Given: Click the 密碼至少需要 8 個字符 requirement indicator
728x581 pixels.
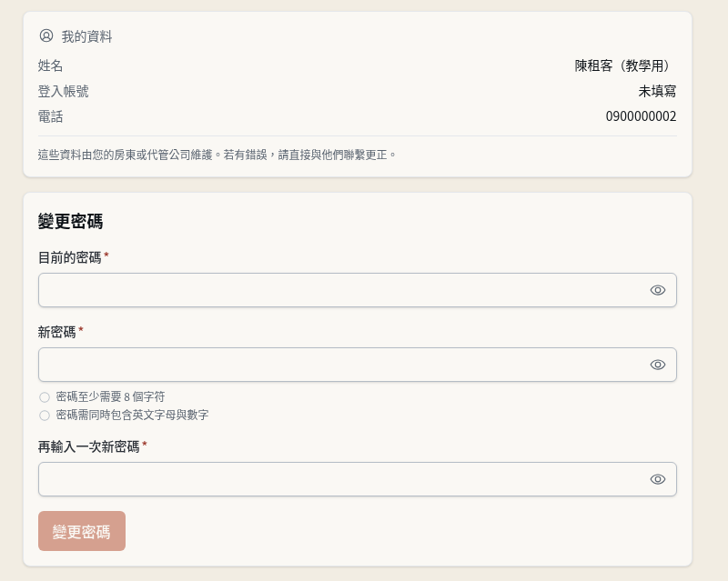Looking at the screenshot, I should pos(45,397).
